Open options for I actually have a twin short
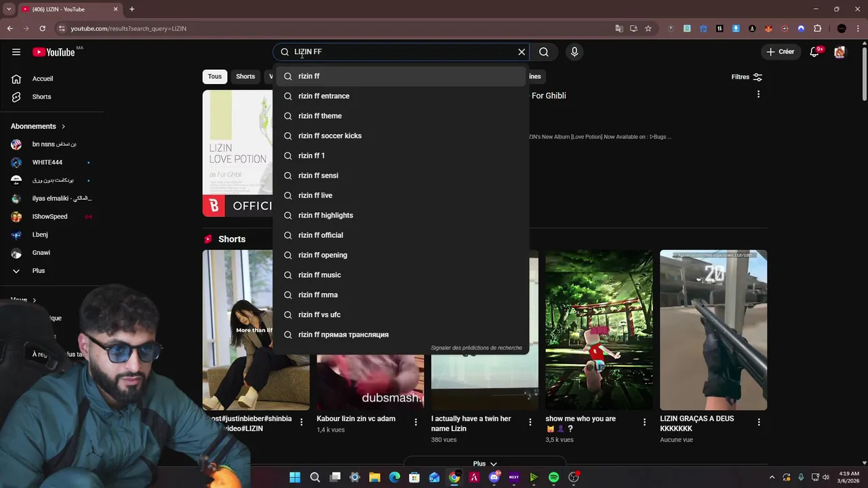 coord(530,422)
